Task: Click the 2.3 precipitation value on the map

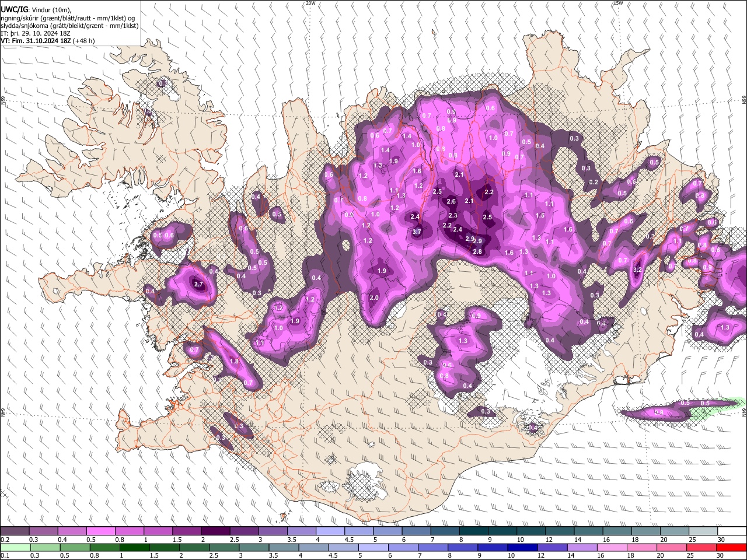Action: [453, 216]
